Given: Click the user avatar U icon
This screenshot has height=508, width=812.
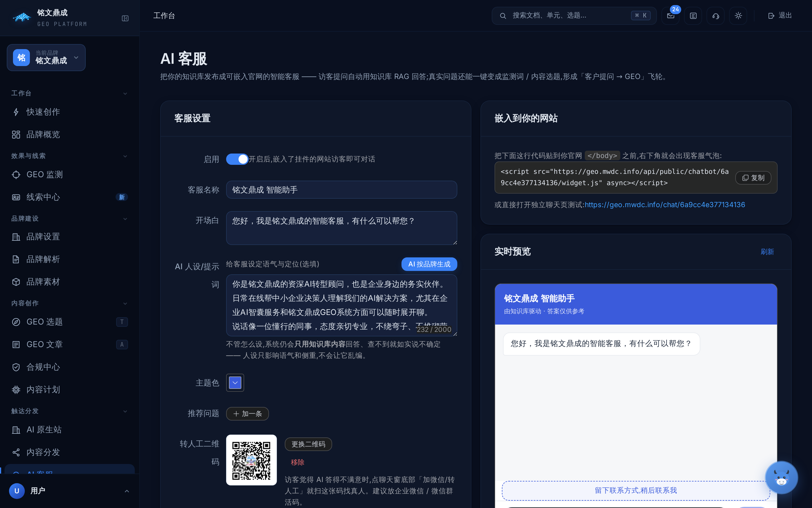Looking at the screenshot, I should pos(17,491).
